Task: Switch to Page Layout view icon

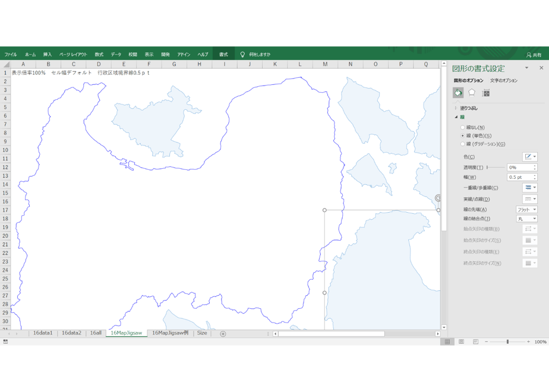Action: [x=462, y=342]
